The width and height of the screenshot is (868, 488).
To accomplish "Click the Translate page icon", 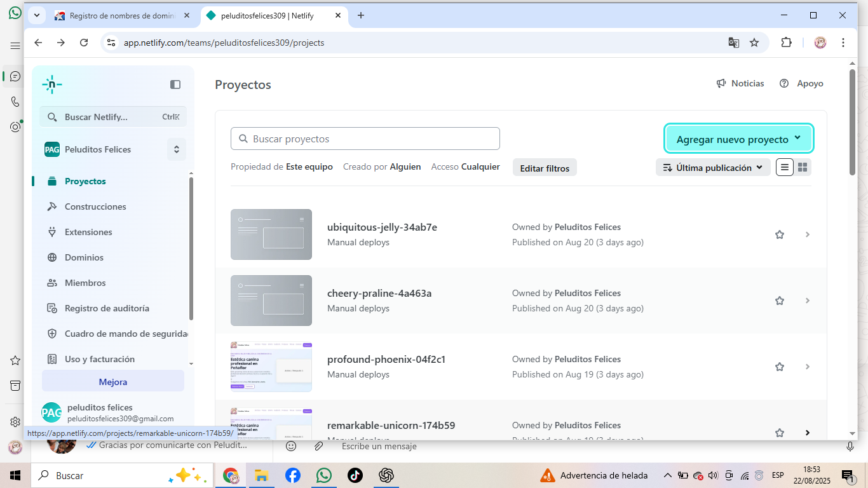I will click(733, 43).
